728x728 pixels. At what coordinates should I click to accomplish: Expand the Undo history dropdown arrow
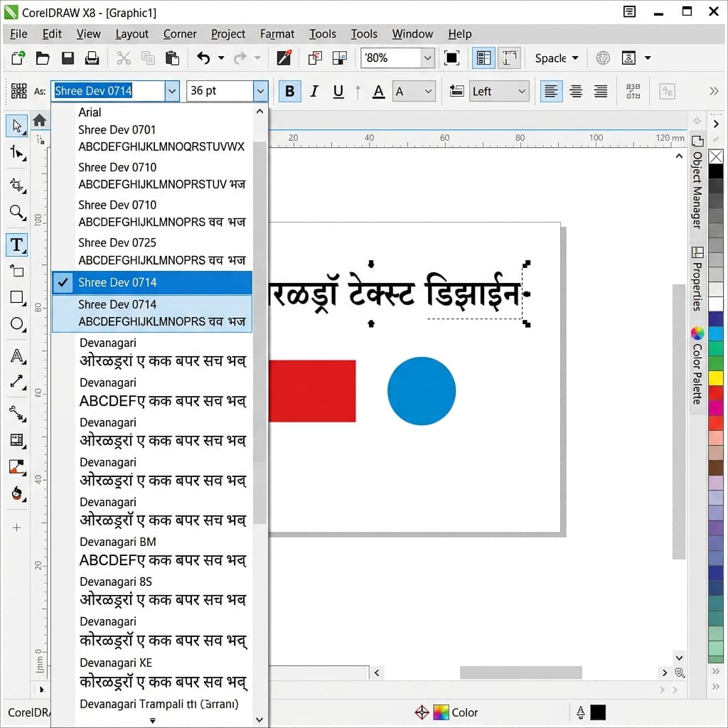221,58
